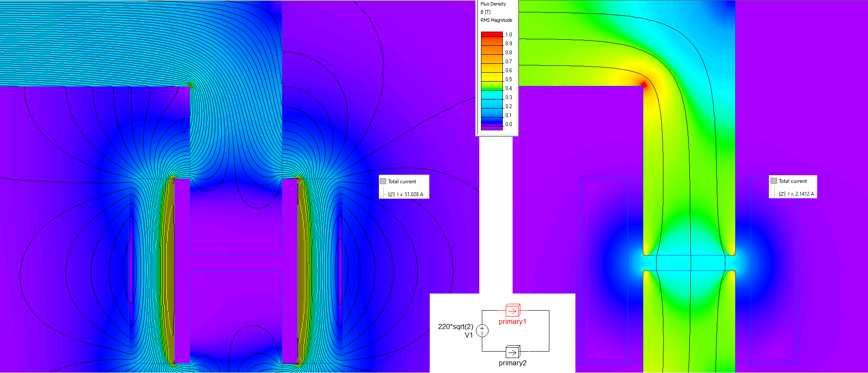Click the red flux hotspot at core corner
This screenshot has width=868, height=373.
tap(644, 85)
